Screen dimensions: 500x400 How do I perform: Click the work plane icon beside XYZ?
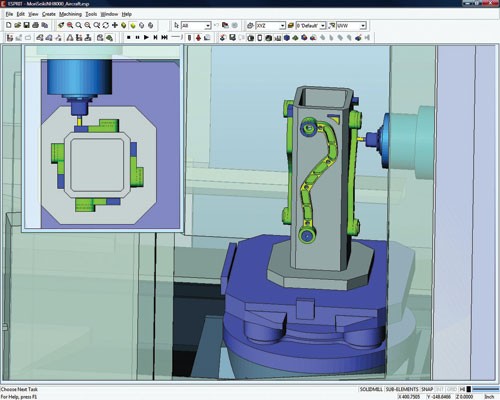(250, 26)
